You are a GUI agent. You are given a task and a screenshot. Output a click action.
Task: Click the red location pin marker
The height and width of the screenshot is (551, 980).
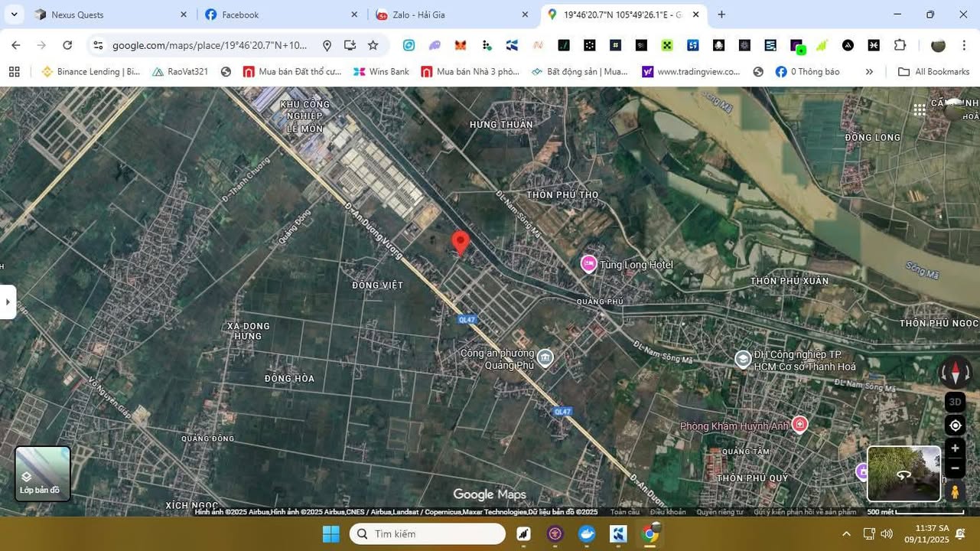[x=460, y=242]
